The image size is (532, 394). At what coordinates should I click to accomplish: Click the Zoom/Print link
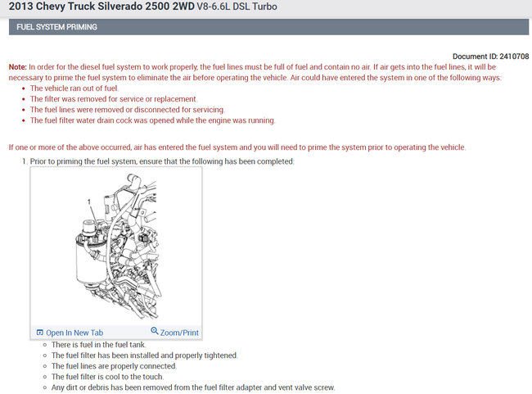(179, 333)
